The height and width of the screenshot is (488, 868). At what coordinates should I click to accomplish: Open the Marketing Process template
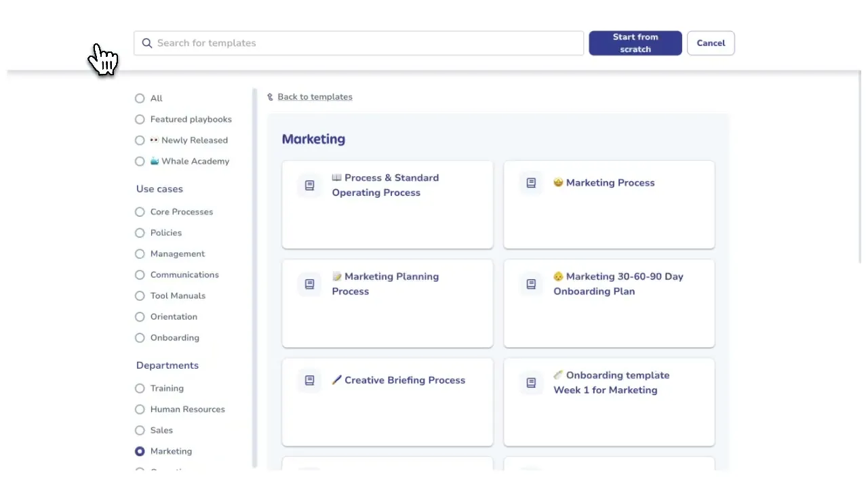click(x=609, y=205)
